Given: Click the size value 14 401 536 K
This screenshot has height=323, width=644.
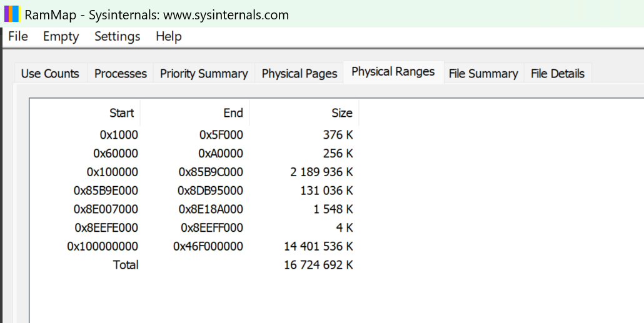Looking at the screenshot, I should point(318,247).
